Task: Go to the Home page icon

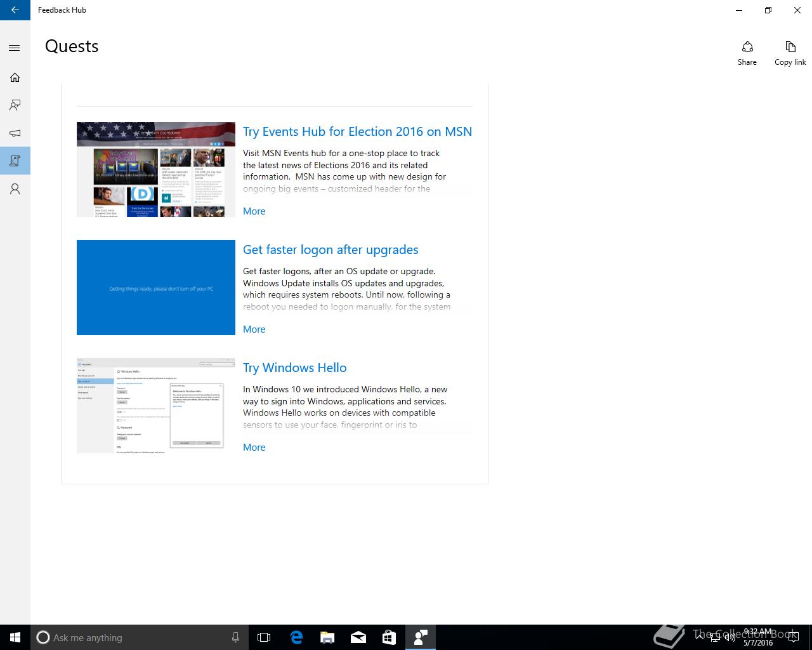Action: coord(15,77)
